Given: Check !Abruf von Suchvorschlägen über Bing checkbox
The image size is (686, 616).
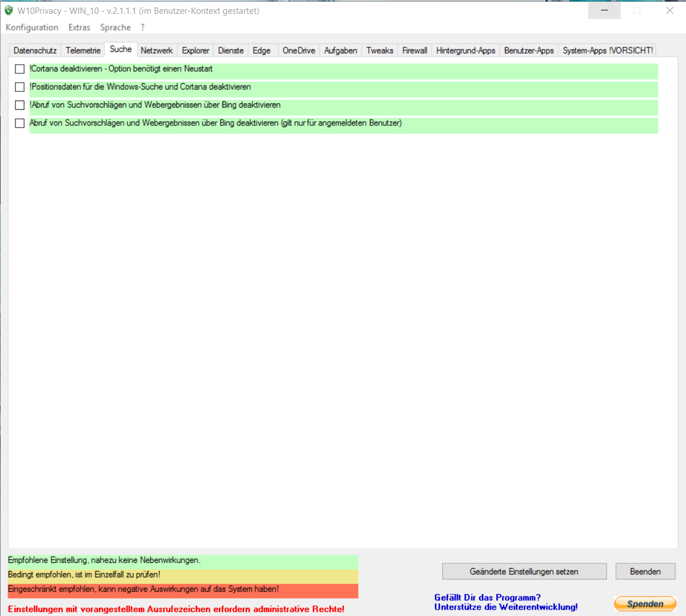Looking at the screenshot, I should [20, 105].
